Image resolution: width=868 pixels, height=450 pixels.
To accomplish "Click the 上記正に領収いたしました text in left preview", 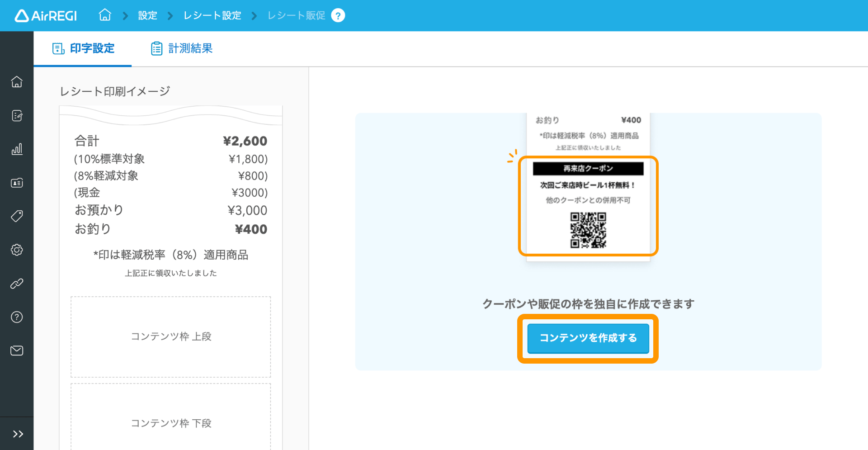I will [x=171, y=273].
